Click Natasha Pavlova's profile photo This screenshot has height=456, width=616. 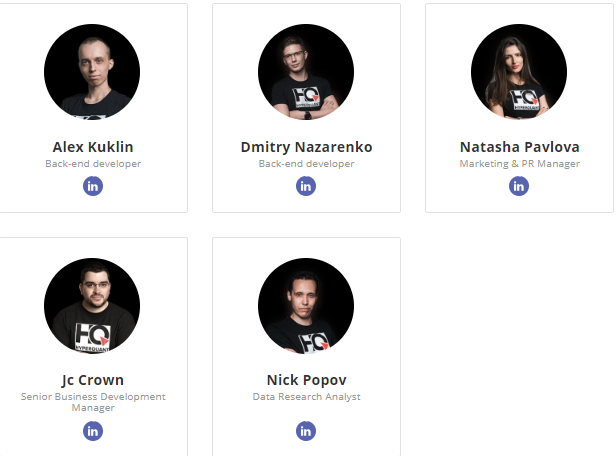point(519,73)
